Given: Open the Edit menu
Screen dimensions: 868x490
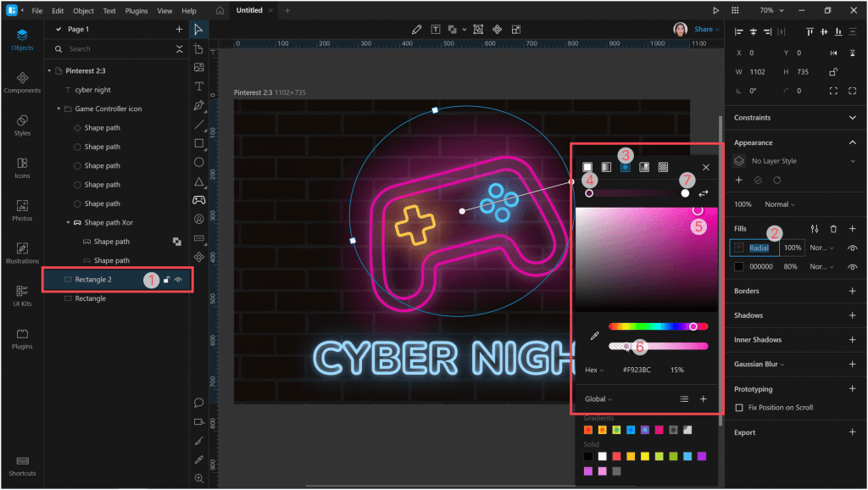Looking at the screenshot, I should [x=58, y=10].
